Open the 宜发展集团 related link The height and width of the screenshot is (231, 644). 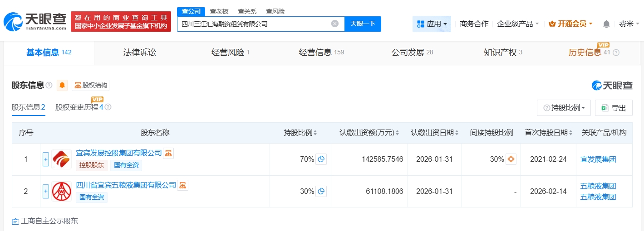(x=598, y=159)
